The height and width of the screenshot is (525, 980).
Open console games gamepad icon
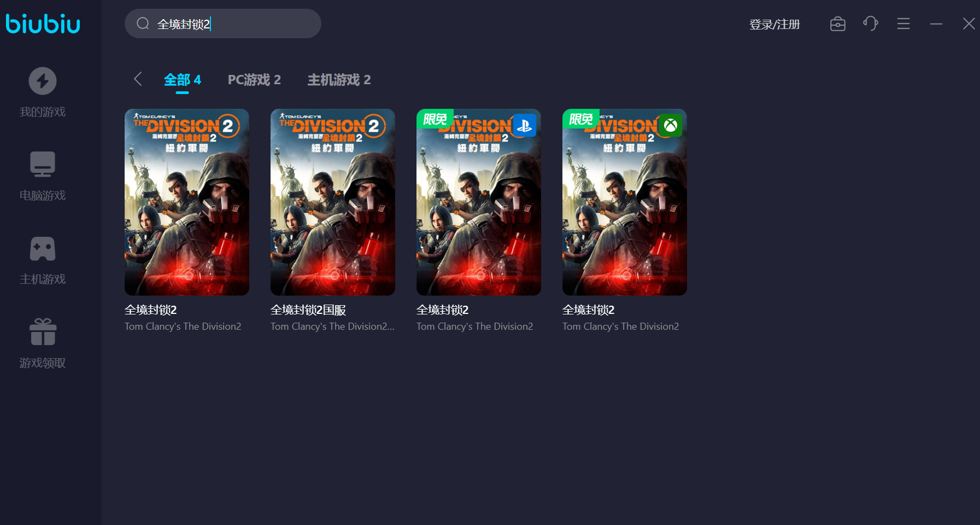coord(43,249)
